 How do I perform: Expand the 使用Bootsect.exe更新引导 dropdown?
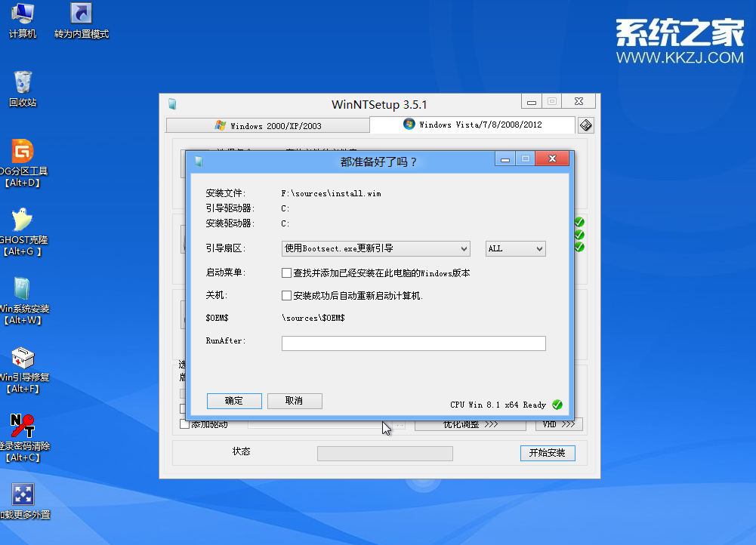(376, 248)
